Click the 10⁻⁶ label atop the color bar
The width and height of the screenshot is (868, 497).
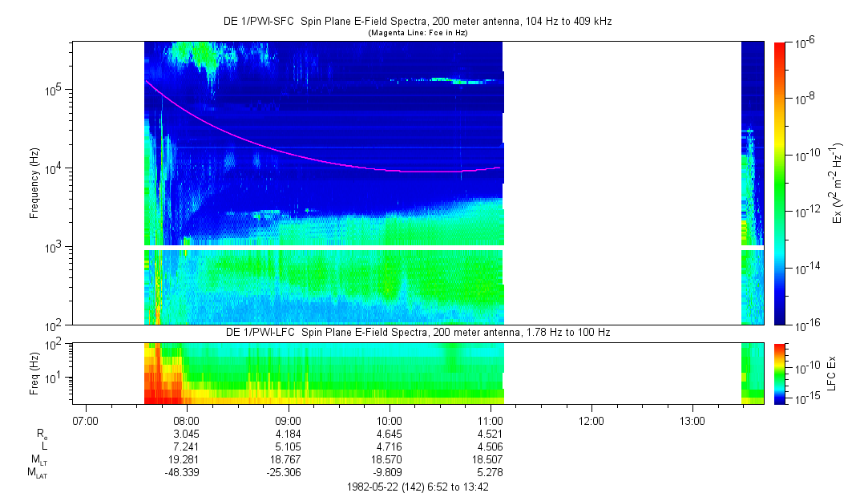tap(804, 44)
